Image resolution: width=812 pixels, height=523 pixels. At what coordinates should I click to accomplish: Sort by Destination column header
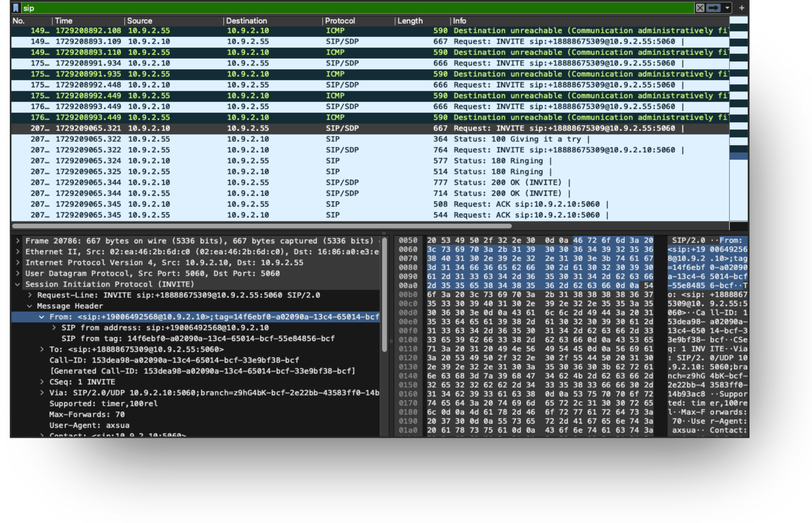pyautogui.click(x=273, y=21)
